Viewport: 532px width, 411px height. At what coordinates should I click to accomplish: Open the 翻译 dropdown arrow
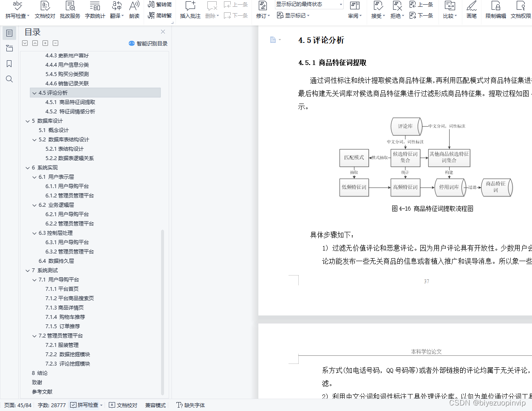(x=122, y=16)
